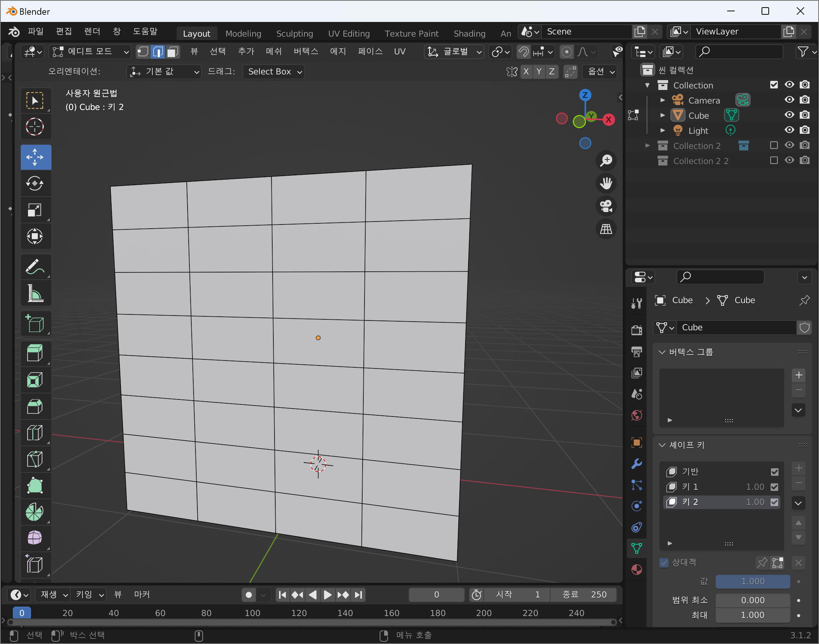Open Material properties tab
819x644 pixels.
click(x=637, y=569)
